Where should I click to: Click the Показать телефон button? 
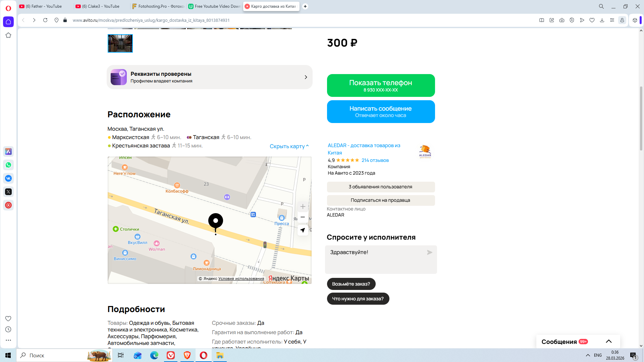point(381,85)
